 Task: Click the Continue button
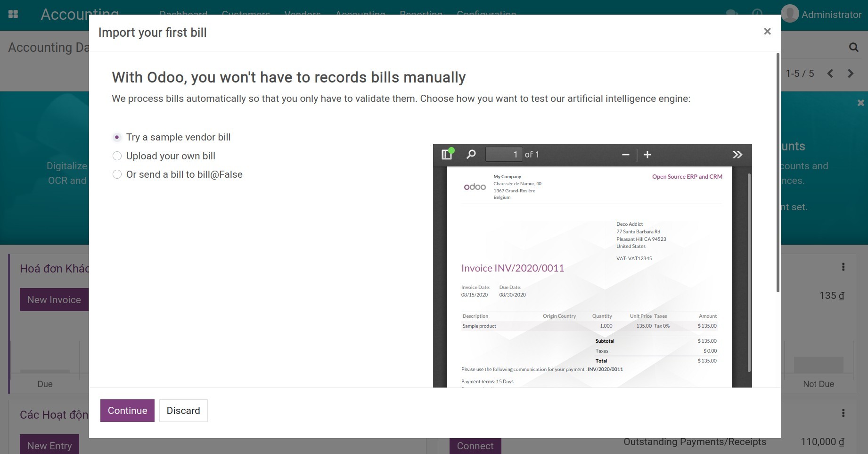[127, 411]
